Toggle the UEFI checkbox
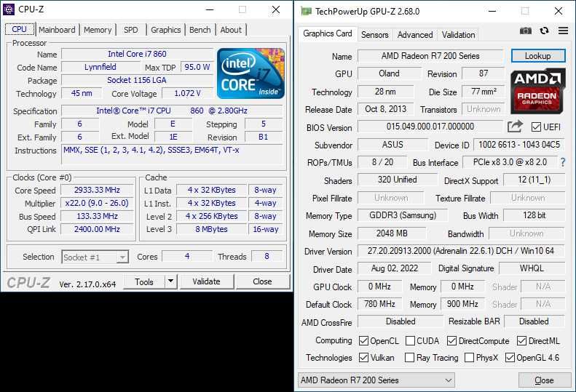This screenshot has height=392, width=576. pos(536,127)
